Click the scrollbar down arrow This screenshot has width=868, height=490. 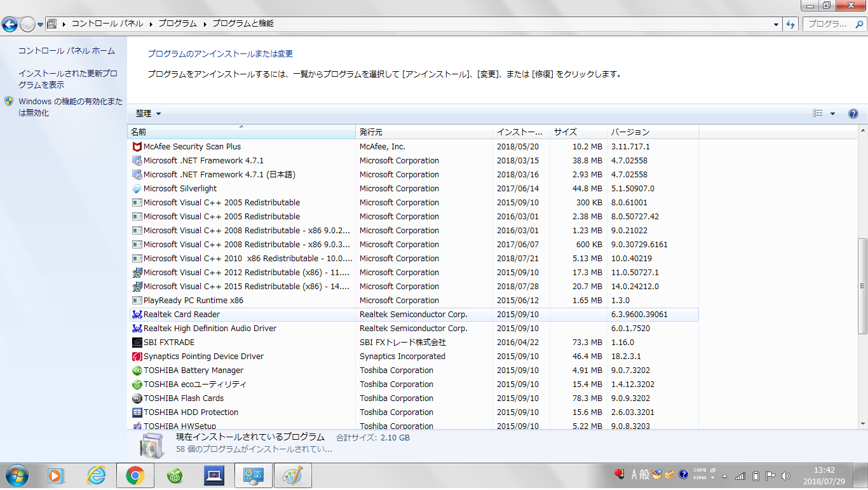862,423
